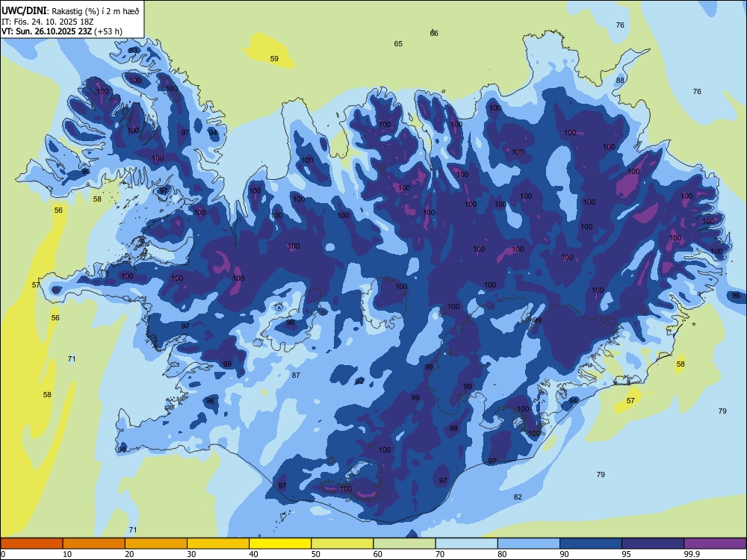The image size is (747, 560).
Task: Click the dark orange 0–10 legend swatch
Action: click(31, 544)
